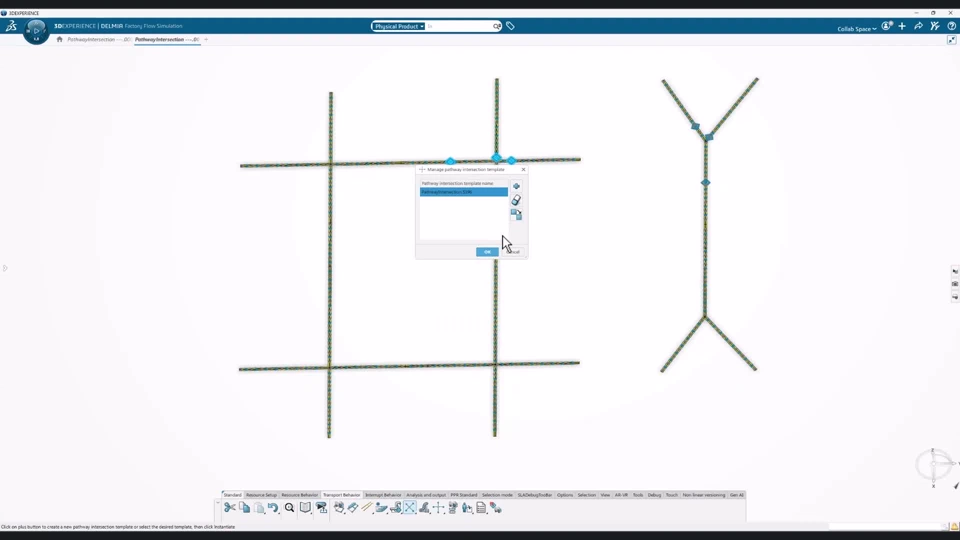Switch to the Analysis and output tab
The height and width of the screenshot is (540, 960).
[426, 495]
